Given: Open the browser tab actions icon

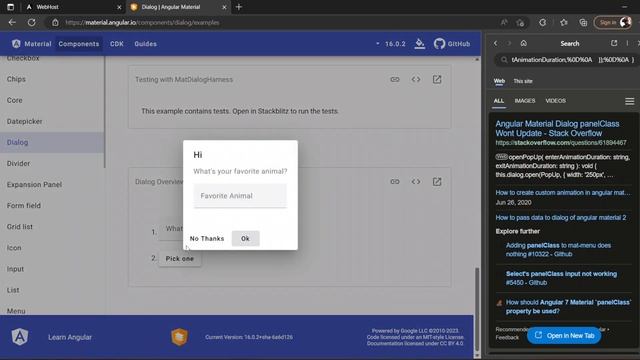Looking at the screenshot, I should coord(11,7).
